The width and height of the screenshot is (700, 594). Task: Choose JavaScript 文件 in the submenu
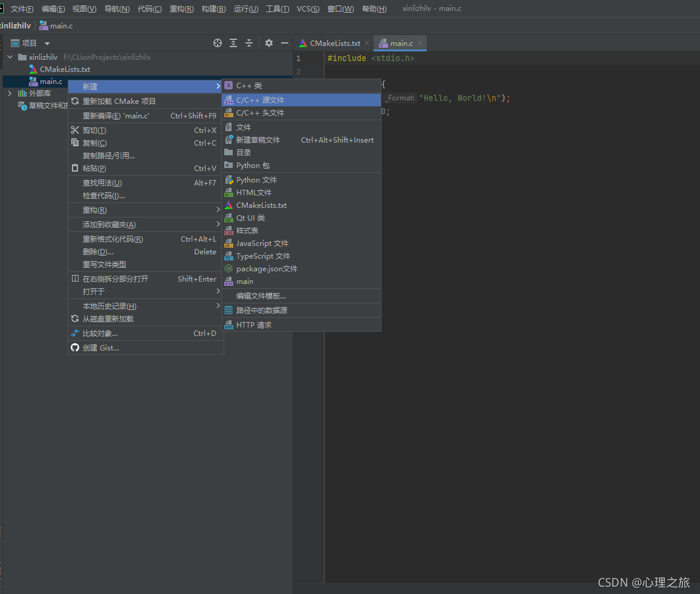[x=302, y=244]
